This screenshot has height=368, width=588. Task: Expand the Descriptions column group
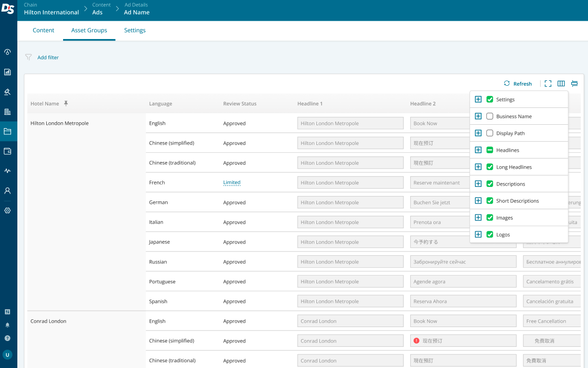pyautogui.click(x=478, y=184)
